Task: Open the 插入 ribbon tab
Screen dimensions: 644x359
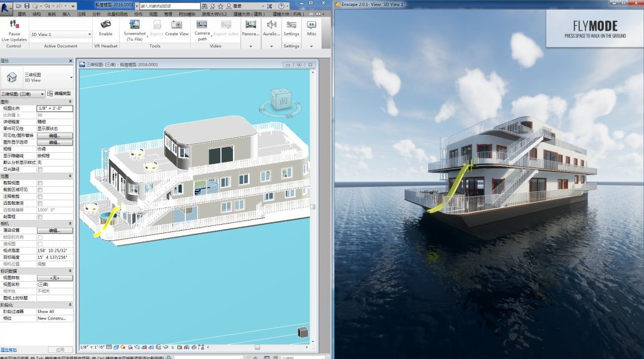Action: tap(66, 14)
